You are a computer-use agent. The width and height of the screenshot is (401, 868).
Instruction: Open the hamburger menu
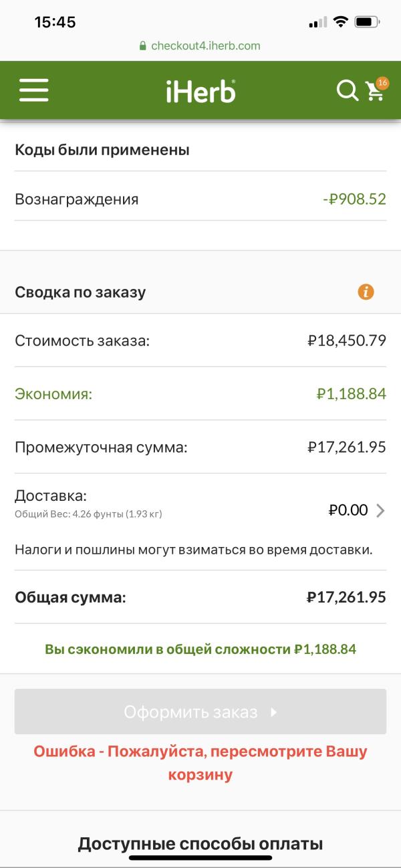pyautogui.click(x=34, y=90)
